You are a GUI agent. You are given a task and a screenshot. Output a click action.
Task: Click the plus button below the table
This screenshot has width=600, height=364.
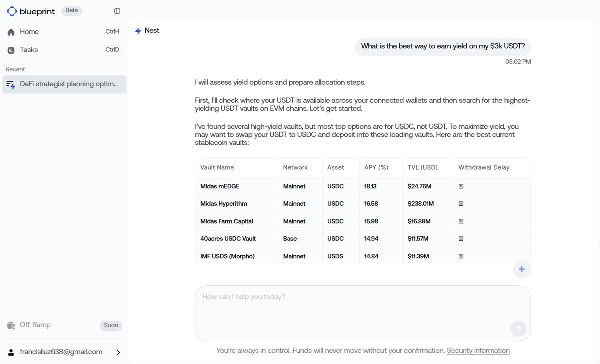click(x=522, y=269)
